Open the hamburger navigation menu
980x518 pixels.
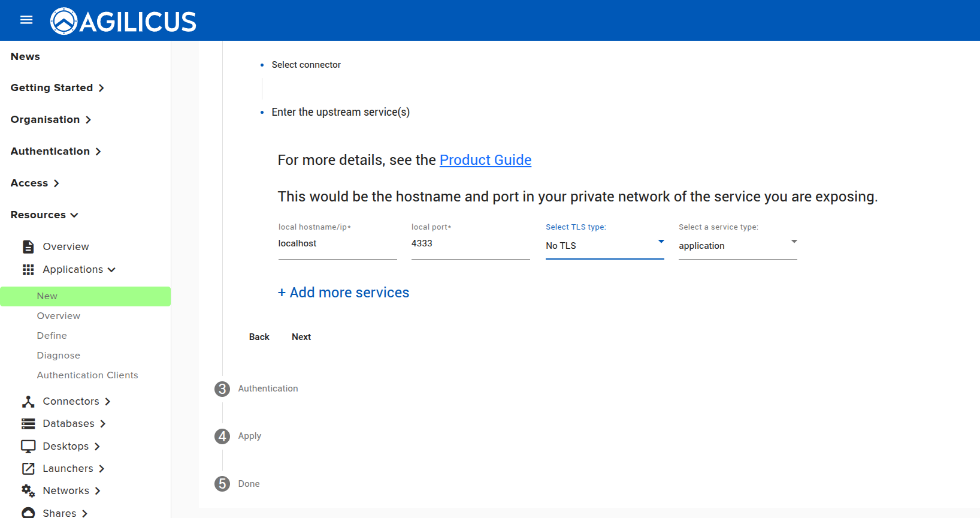(26, 20)
